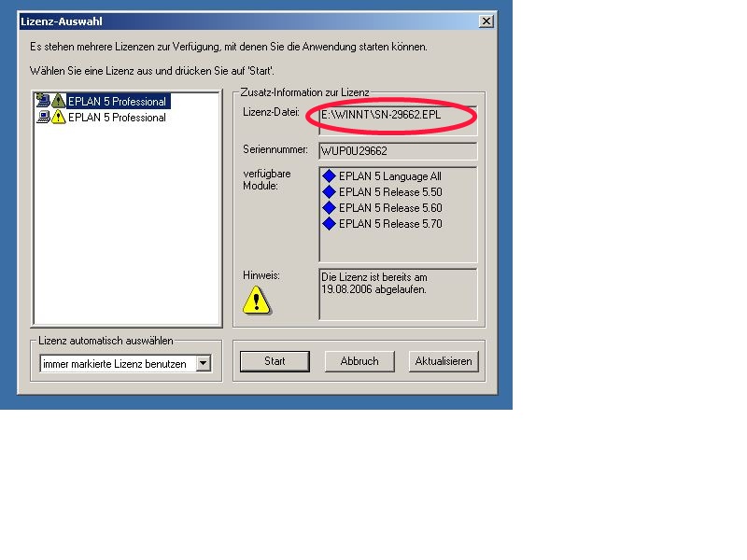Click the computer icon of the unhighlighted license
The image size is (747, 560).
point(43,118)
